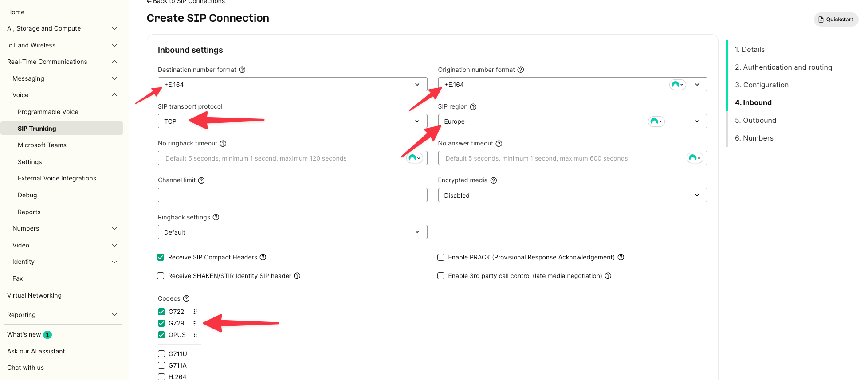Open the SIP transport protocol dropdown
868x380 pixels.
click(x=292, y=121)
